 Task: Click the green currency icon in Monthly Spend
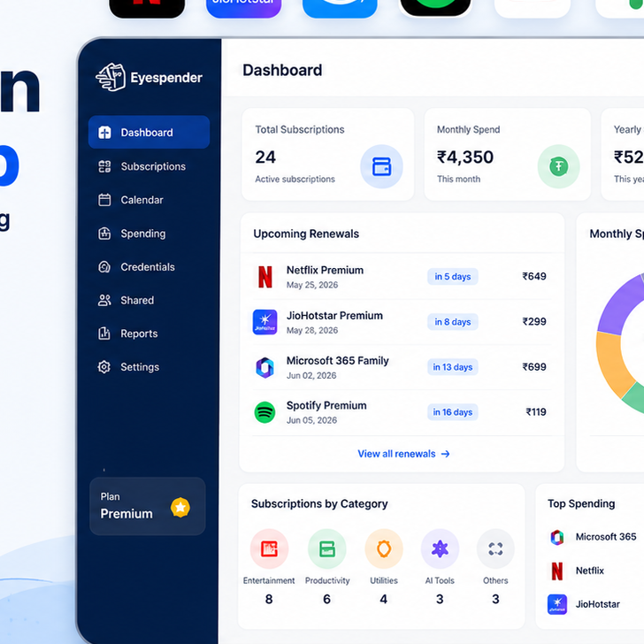558,166
